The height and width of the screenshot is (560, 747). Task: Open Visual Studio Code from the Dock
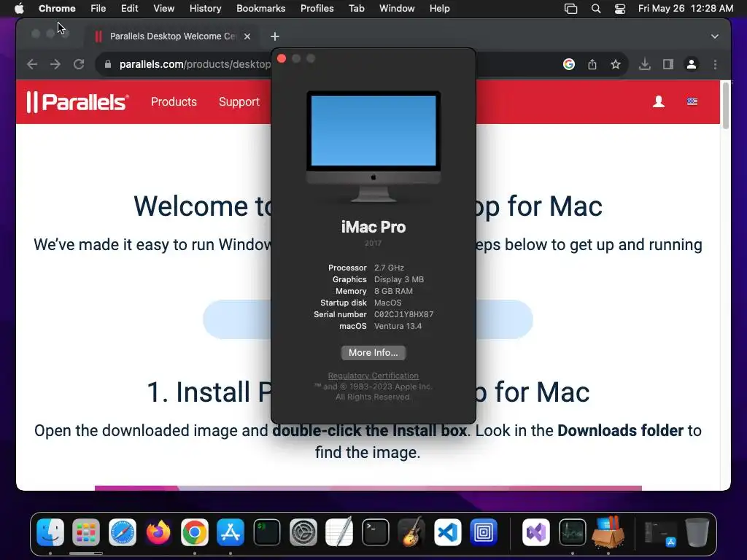click(x=448, y=532)
